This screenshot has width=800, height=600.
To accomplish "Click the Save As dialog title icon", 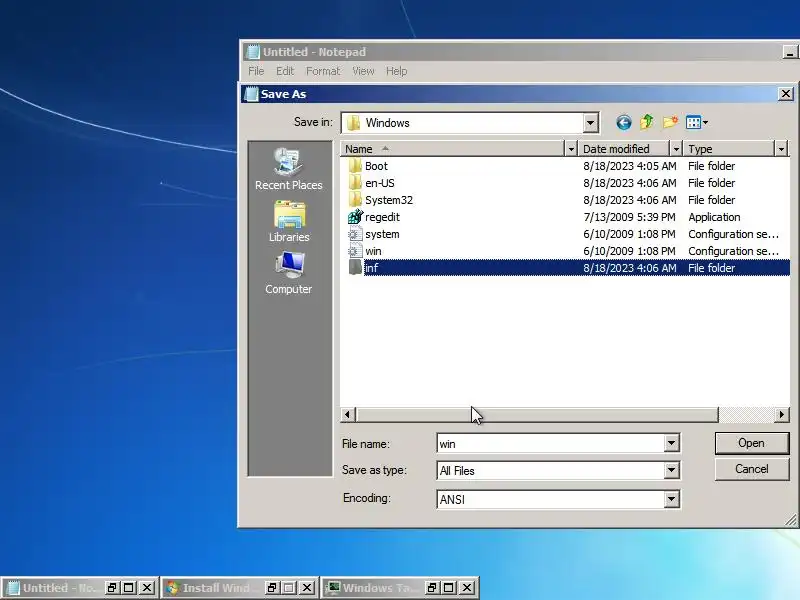I will pos(252,94).
